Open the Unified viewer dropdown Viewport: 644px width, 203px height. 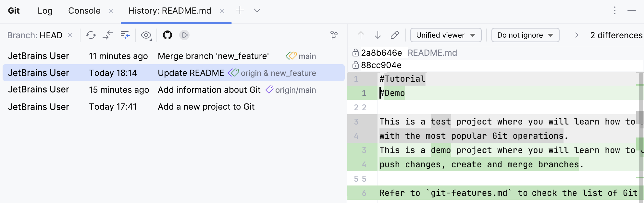click(x=446, y=35)
